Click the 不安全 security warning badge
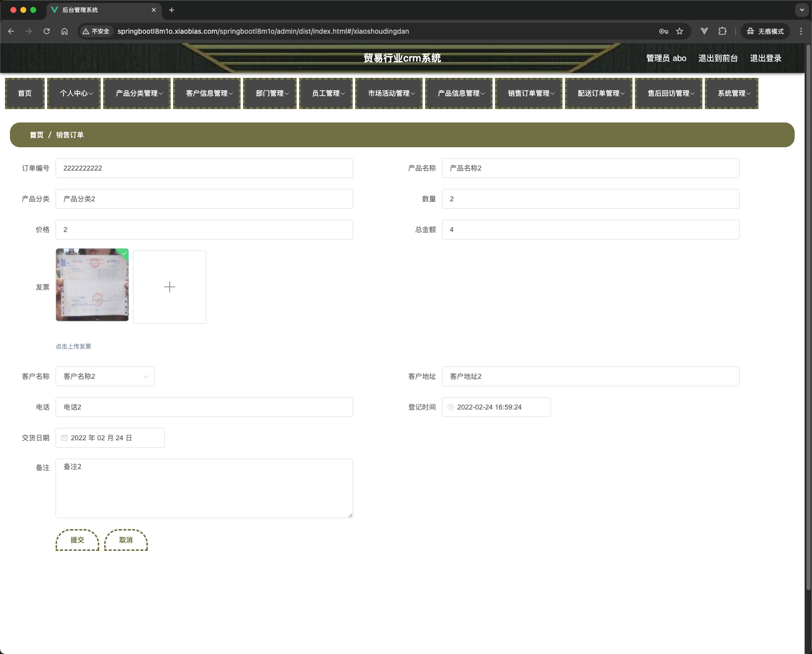The height and width of the screenshot is (654, 812). [96, 31]
